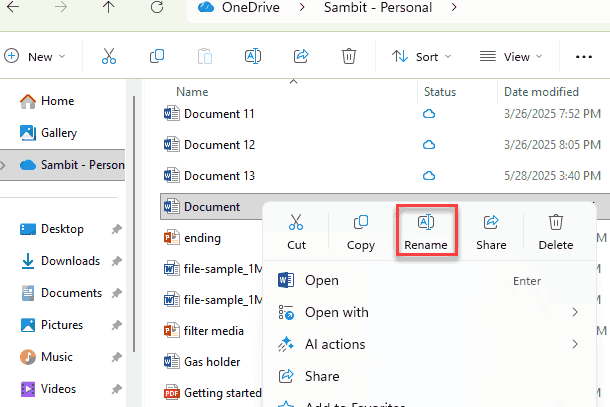Select the Document 13 file
The height and width of the screenshot is (407, 610).
click(x=209, y=176)
